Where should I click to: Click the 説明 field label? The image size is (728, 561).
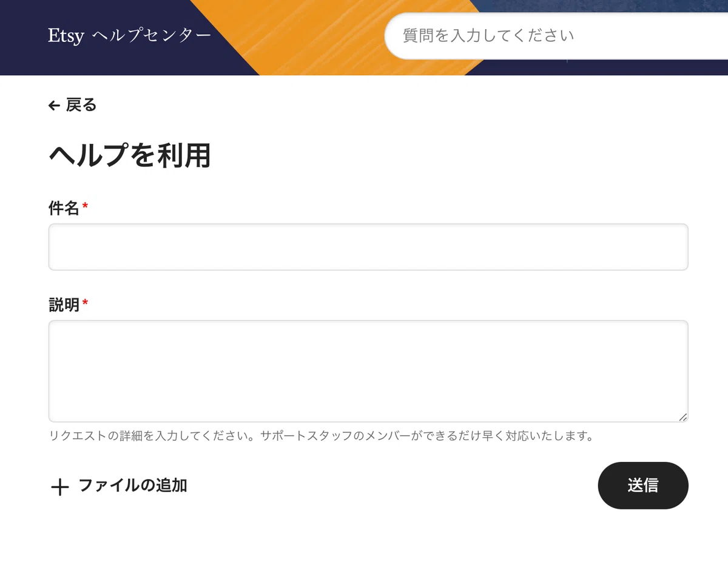pyautogui.click(x=64, y=304)
